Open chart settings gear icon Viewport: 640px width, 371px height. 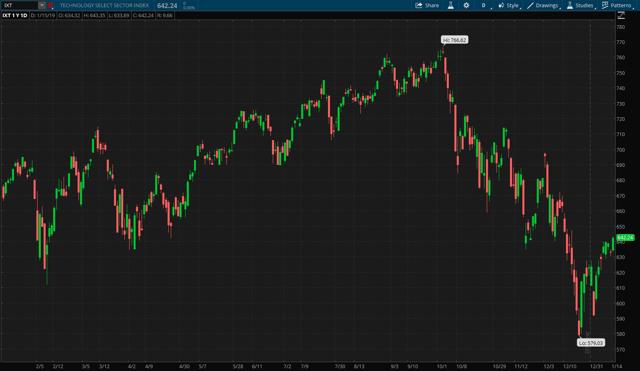pos(466,5)
